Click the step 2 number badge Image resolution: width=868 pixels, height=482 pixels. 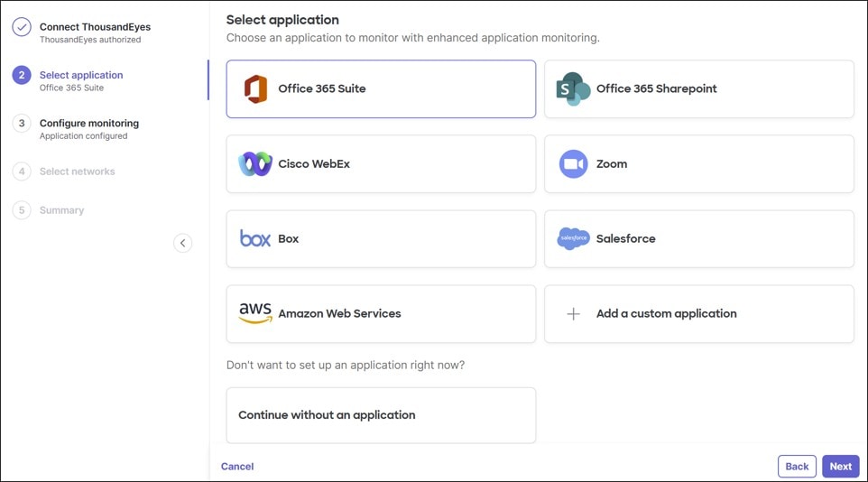(22, 75)
